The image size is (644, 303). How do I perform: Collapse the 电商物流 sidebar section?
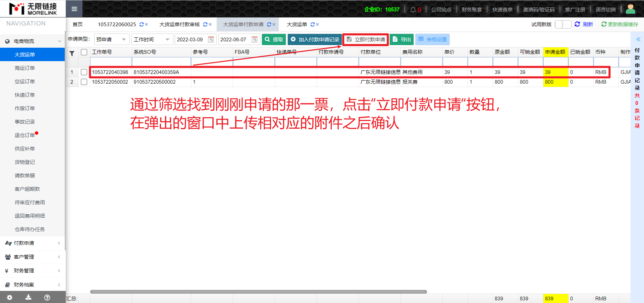click(x=33, y=41)
